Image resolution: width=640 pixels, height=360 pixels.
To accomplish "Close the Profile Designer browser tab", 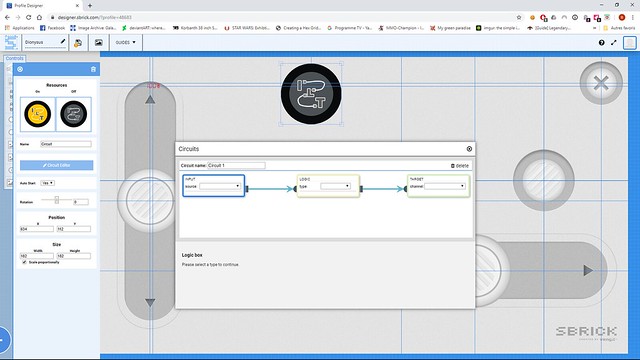I will 78,6.
